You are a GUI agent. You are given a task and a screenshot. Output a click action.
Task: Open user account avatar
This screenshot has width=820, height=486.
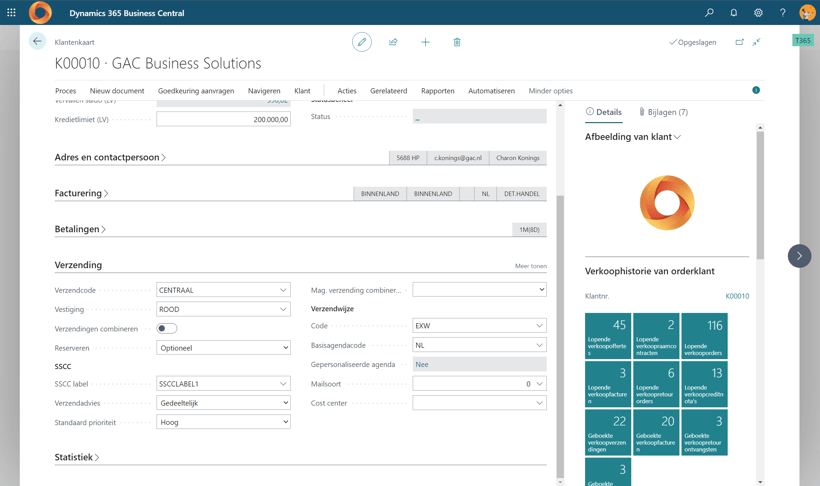click(807, 13)
